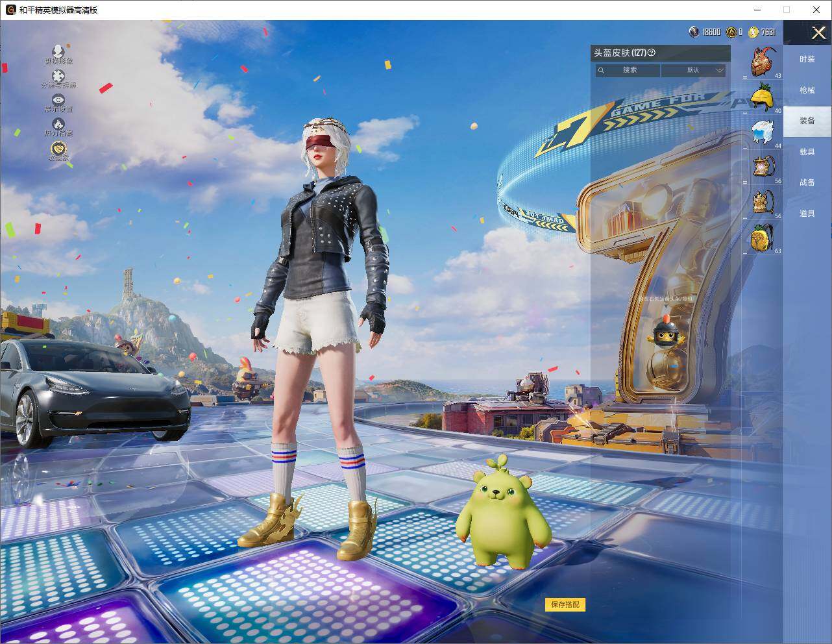Open 更换形象 change appearance icon
This screenshot has height=644, width=832.
(58, 51)
